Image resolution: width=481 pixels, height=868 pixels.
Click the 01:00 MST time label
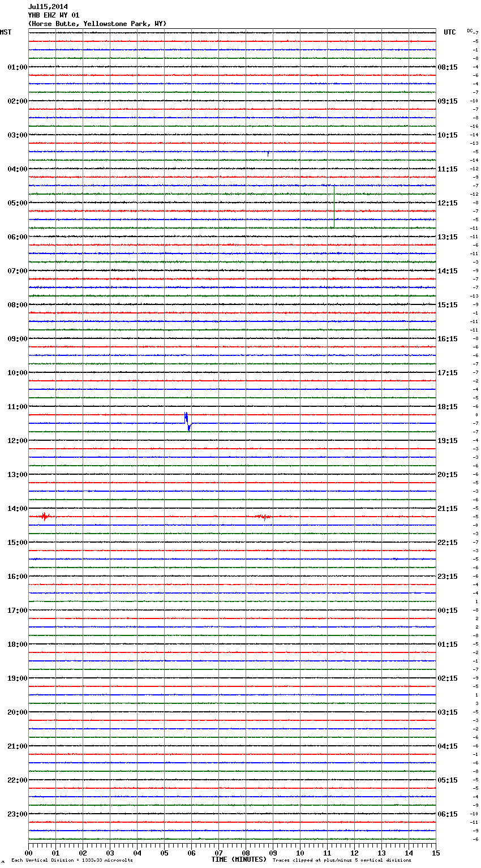point(18,67)
